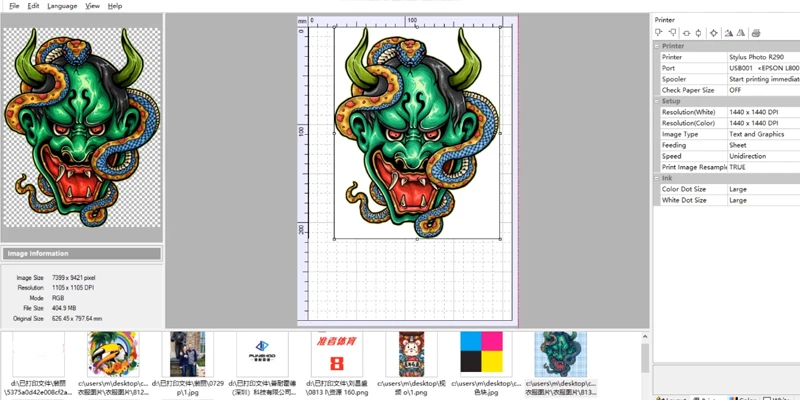
Task: Select the blank first thumbnail 5375a0d42e008cf2a
Action: [38, 354]
